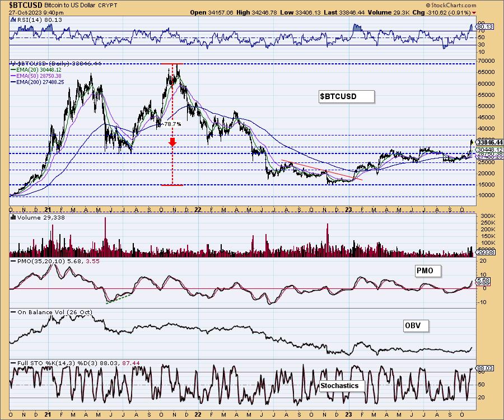Open the StockCharts.com copyright link
Viewport: 504px width, 420px height.
pyautogui.click(x=451, y=5)
